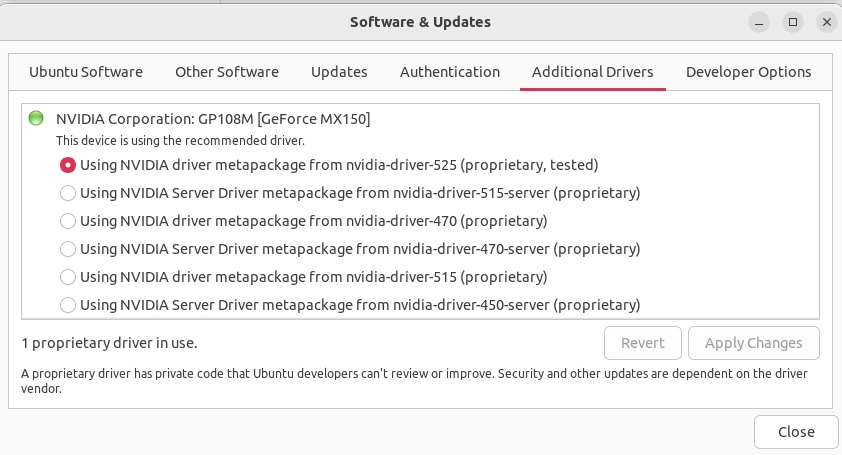
Task: Switch to the nvidia-driver-515 driver option
Action: point(68,276)
